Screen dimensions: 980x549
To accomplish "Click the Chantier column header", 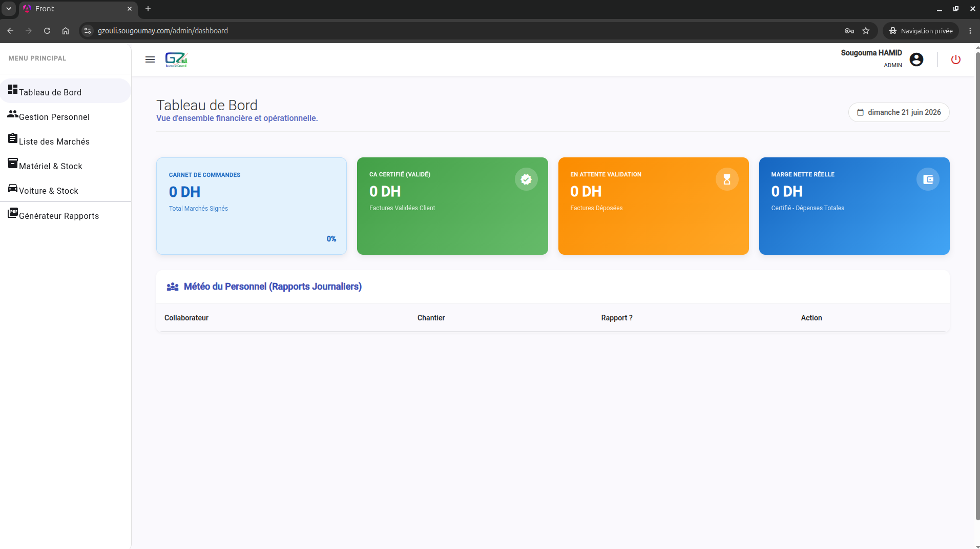I will pos(431,318).
